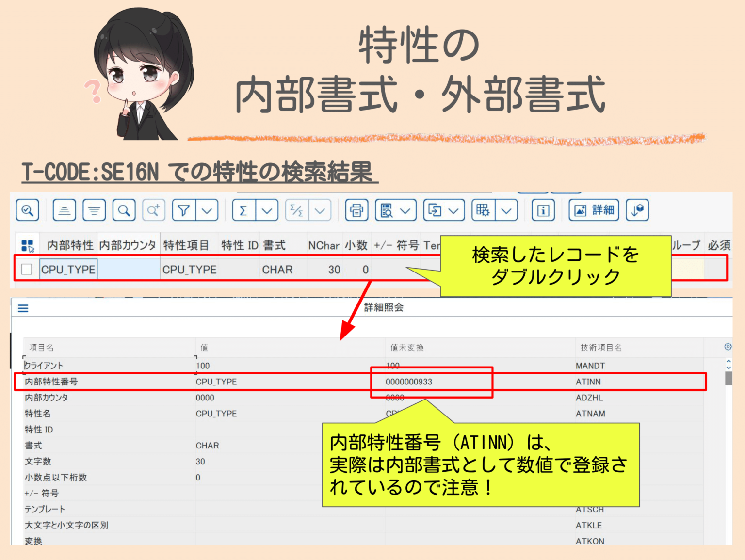Click the 詳細 button
Viewport: 745px width, 560px height.
pos(593,210)
